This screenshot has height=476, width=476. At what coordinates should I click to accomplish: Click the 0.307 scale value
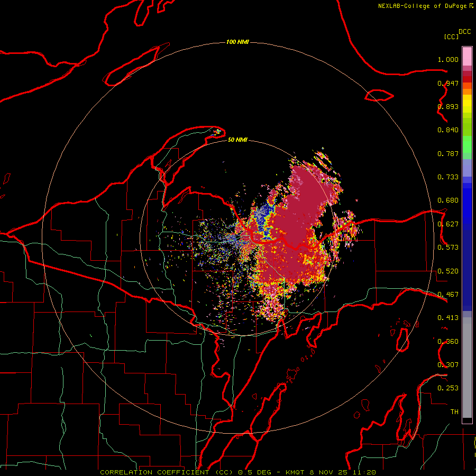(448, 365)
